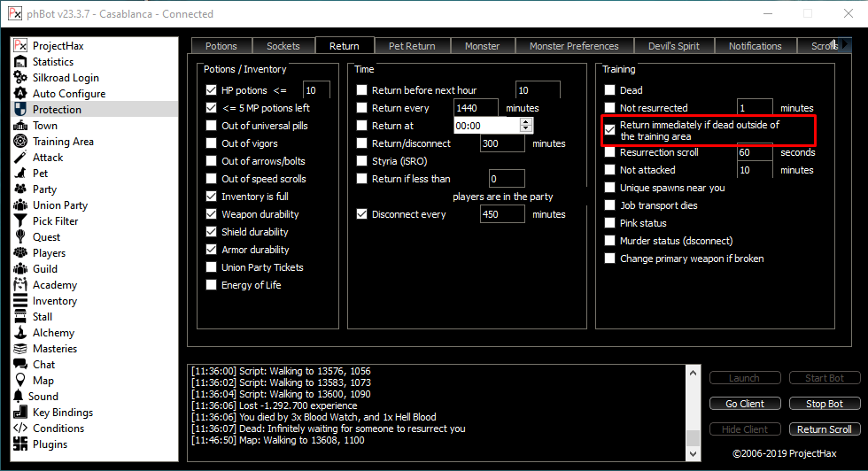This screenshot has height=471, width=868.
Task: Select the Silkroad Login icon
Action: tap(20, 78)
